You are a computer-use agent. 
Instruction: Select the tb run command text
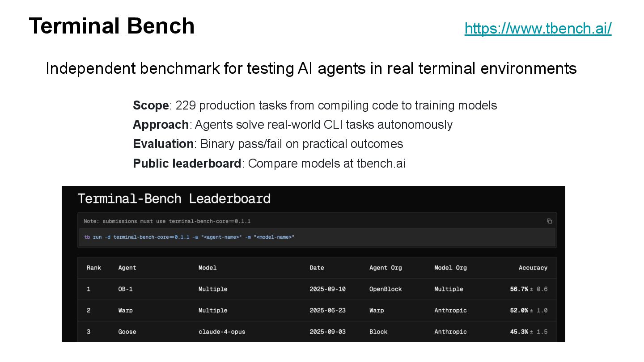[x=189, y=237]
